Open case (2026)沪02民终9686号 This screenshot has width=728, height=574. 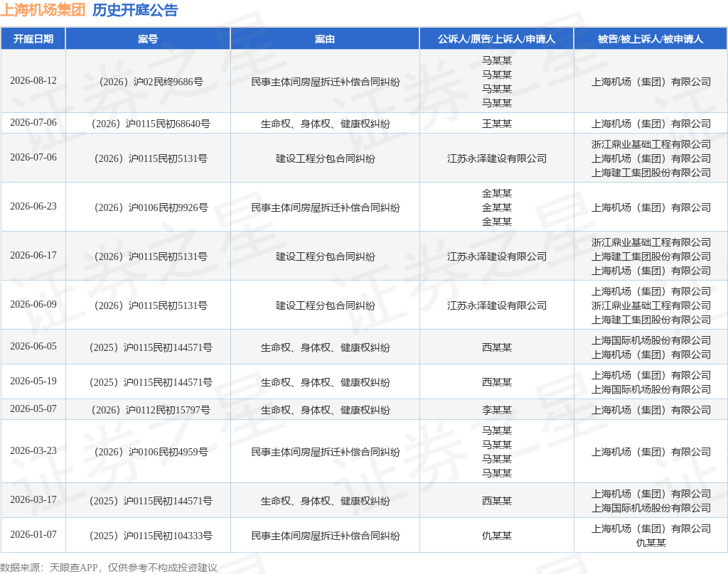pos(151,82)
